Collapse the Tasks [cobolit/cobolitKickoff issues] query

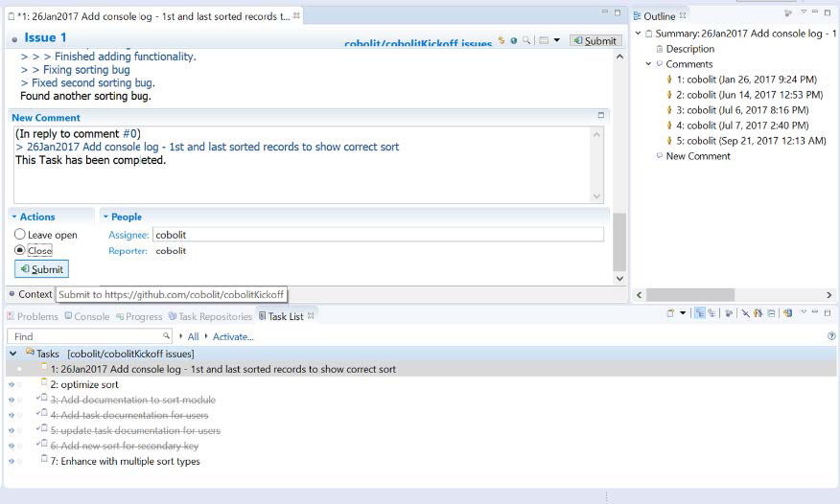[x=12, y=354]
